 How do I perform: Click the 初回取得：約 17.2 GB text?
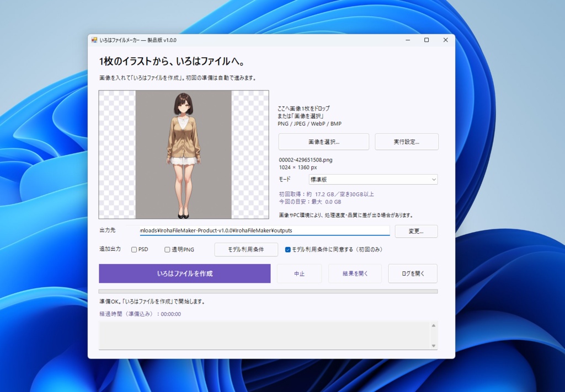[x=327, y=195]
